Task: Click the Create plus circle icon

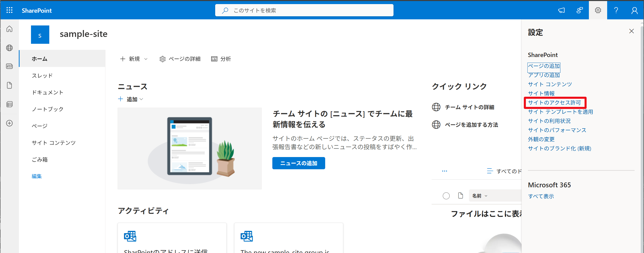Action: [9, 123]
